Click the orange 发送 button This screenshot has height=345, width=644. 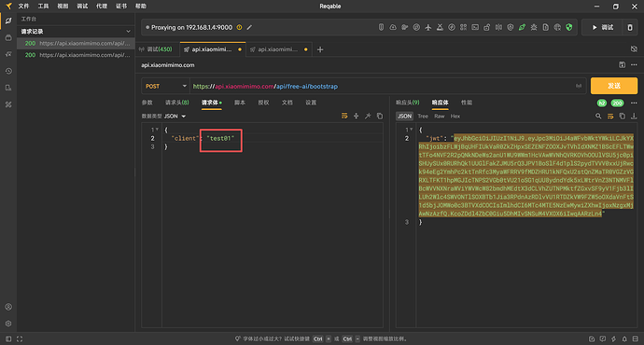click(x=614, y=86)
